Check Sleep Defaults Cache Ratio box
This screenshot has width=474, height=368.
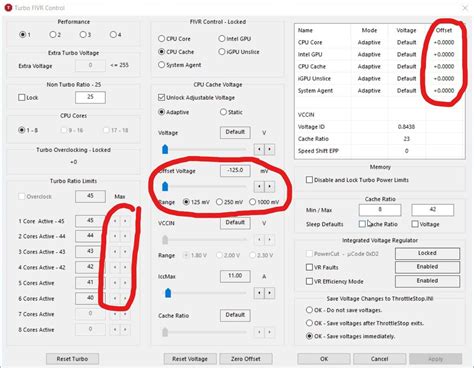pyautogui.click(x=362, y=224)
